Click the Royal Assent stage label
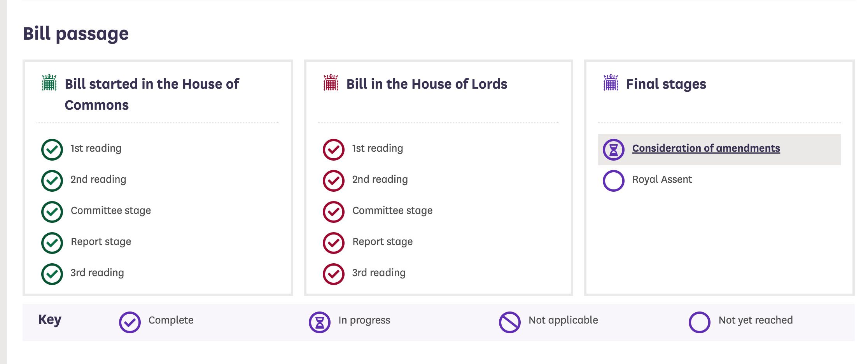This screenshot has width=868, height=364. [x=662, y=179]
